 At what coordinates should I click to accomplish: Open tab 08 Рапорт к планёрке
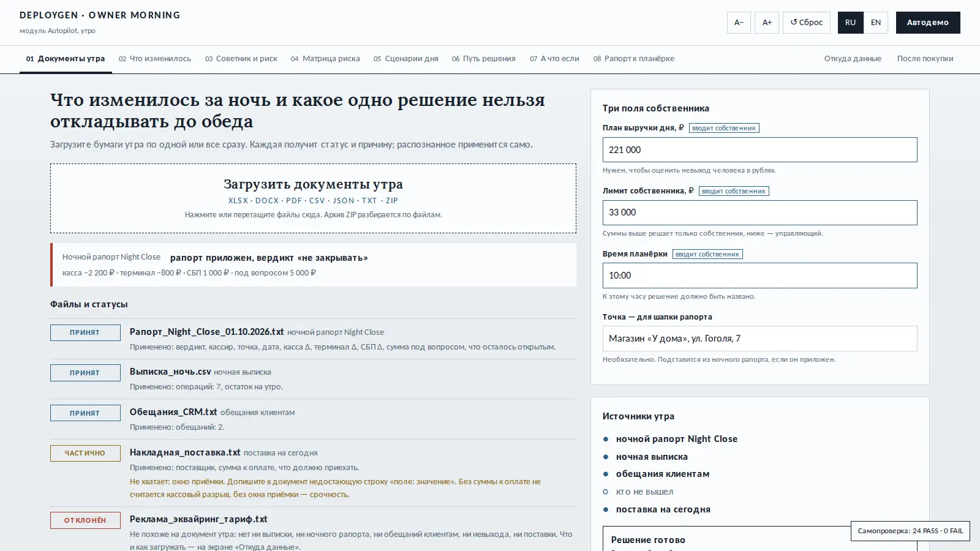pos(634,59)
